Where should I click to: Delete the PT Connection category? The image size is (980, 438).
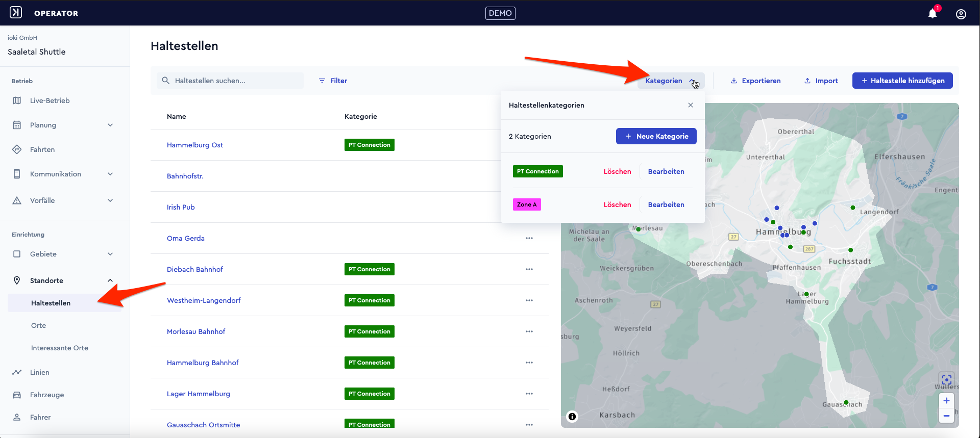(x=617, y=171)
